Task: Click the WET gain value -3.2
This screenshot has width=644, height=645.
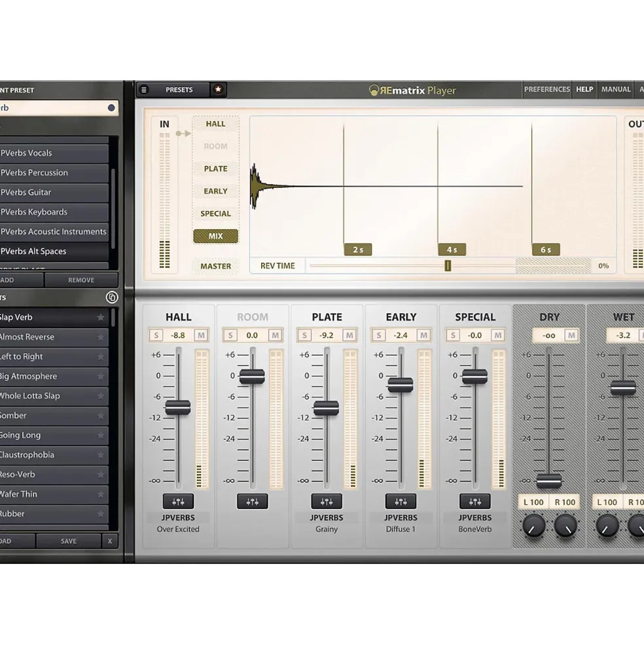Action: [x=623, y=335]
